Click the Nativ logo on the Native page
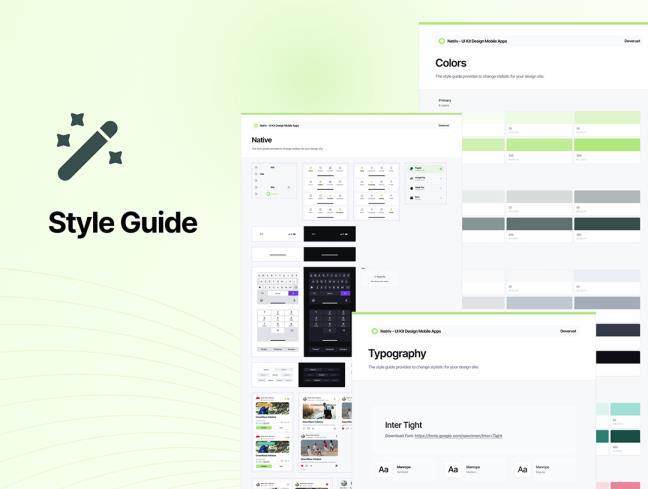The height and width of the screenshot is (489, 648). 256,126
